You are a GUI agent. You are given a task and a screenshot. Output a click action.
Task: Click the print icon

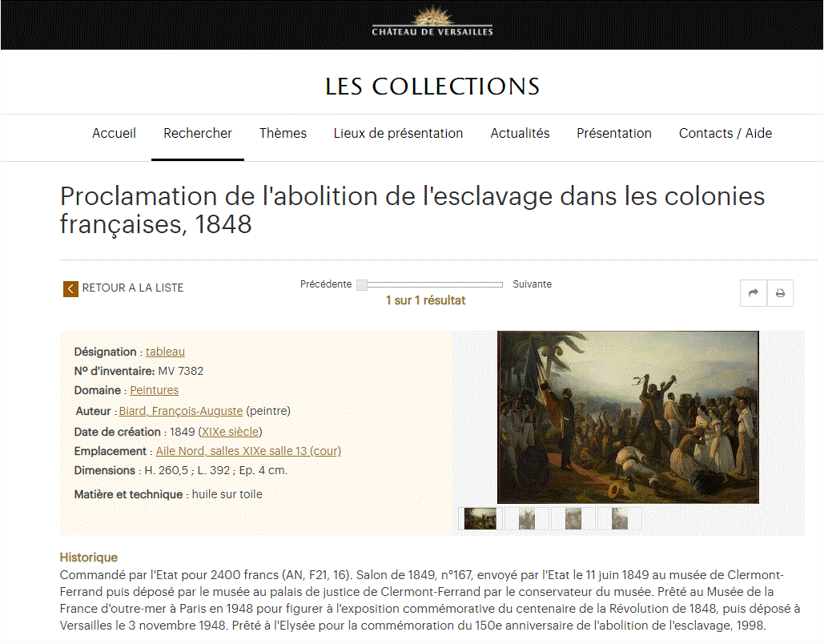[x=781, y=293]
